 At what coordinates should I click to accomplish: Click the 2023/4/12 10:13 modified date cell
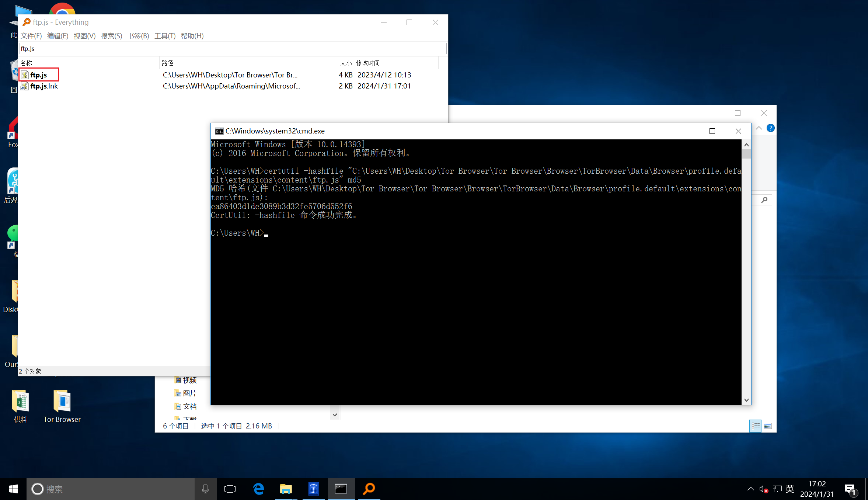pyautogui.click(x=384, y=75)
